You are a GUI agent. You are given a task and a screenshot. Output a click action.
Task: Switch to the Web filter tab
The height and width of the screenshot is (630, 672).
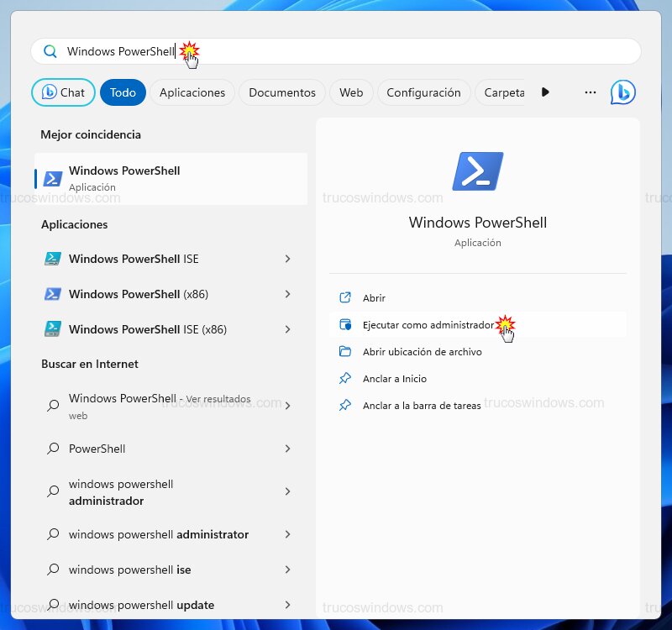tap(351, 92)
